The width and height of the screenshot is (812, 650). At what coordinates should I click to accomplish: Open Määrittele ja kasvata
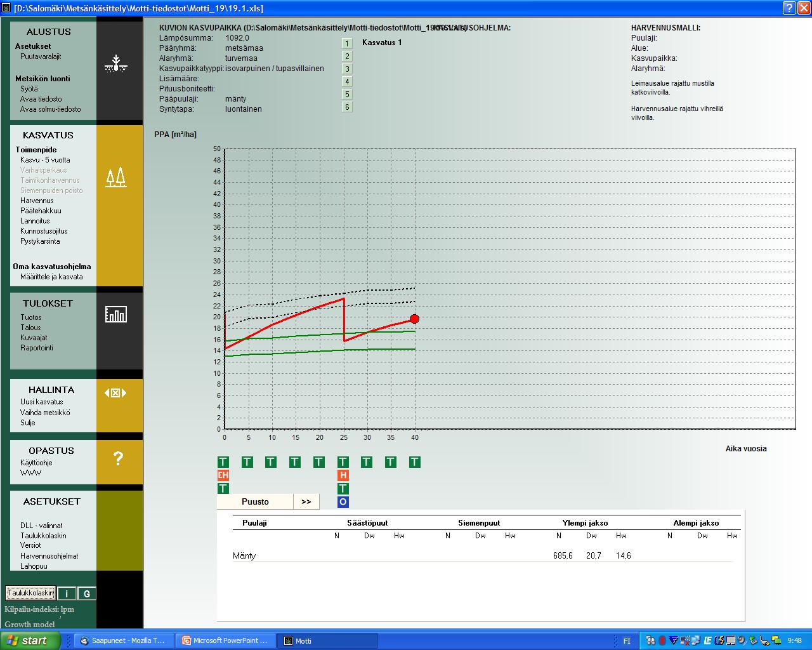51,277
